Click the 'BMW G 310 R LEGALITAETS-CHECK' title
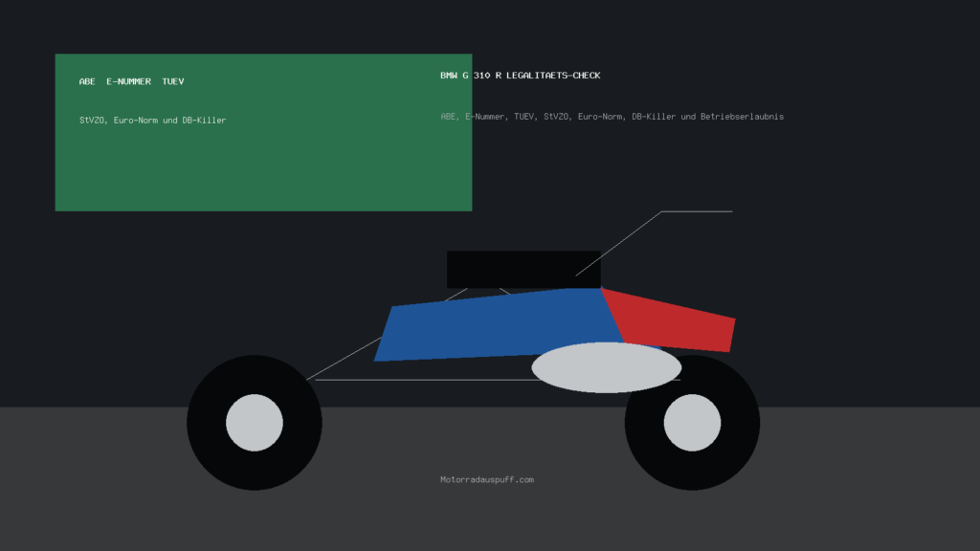The width and height of the screenshot is (980, 551). point(520,75)
